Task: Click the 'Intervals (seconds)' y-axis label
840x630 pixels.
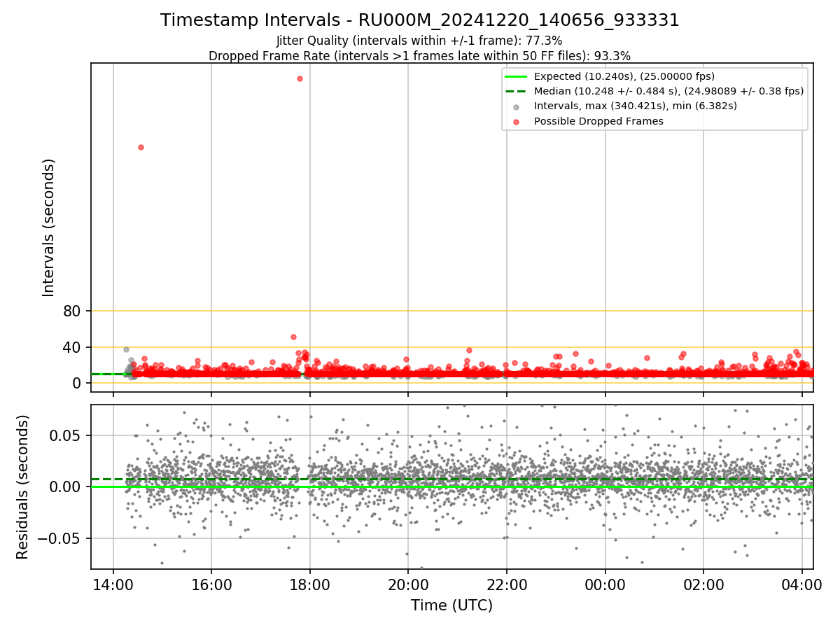Action: (49, 227)
